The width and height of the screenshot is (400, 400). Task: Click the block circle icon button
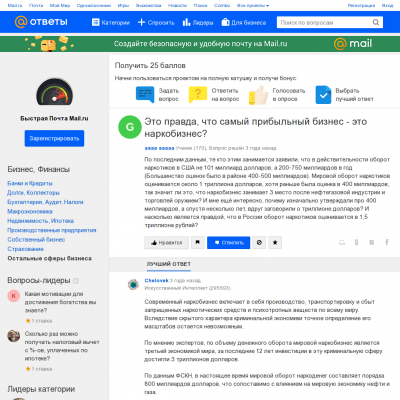[259, 243]
